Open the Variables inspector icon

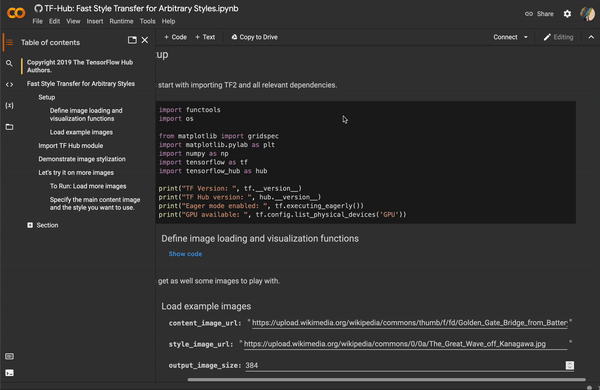pyautogui.click(x=9, y=105)
